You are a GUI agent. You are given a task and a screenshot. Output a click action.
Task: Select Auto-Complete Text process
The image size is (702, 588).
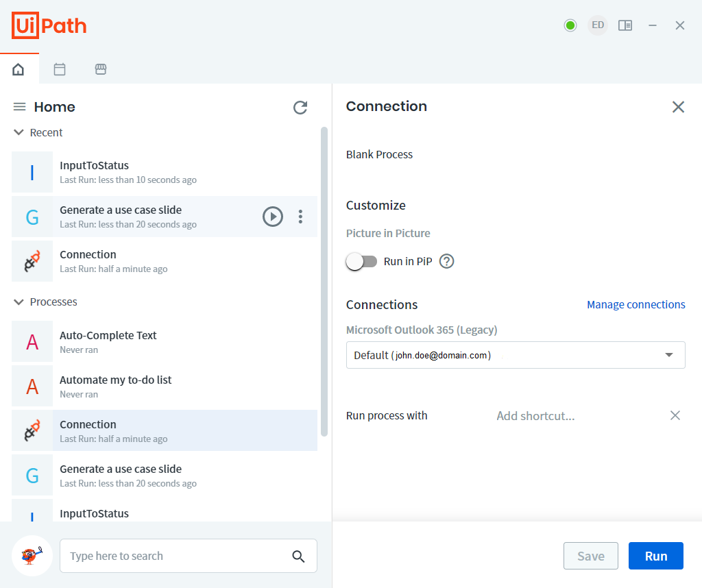(x=165, y=342)
